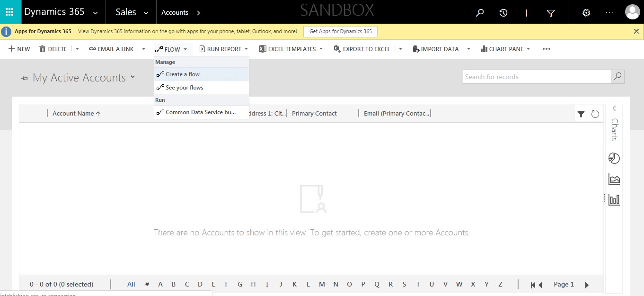Viewport: 644px width, 296px height.
Task: Select the bar chart icon in Charts pane
Action: point(614,200)
